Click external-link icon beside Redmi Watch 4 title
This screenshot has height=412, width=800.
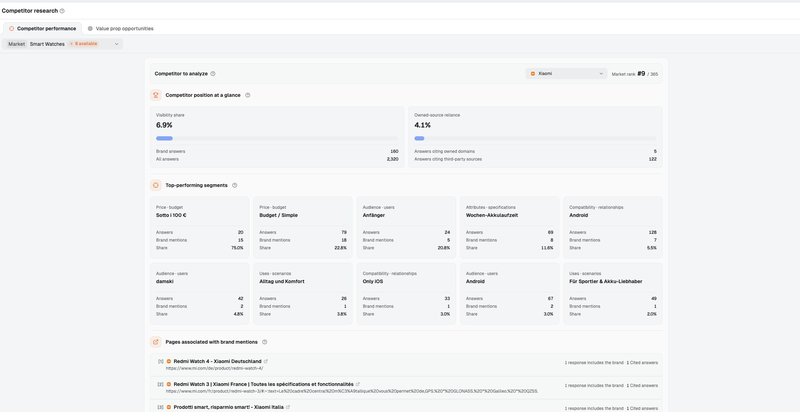tap(266, 361)
